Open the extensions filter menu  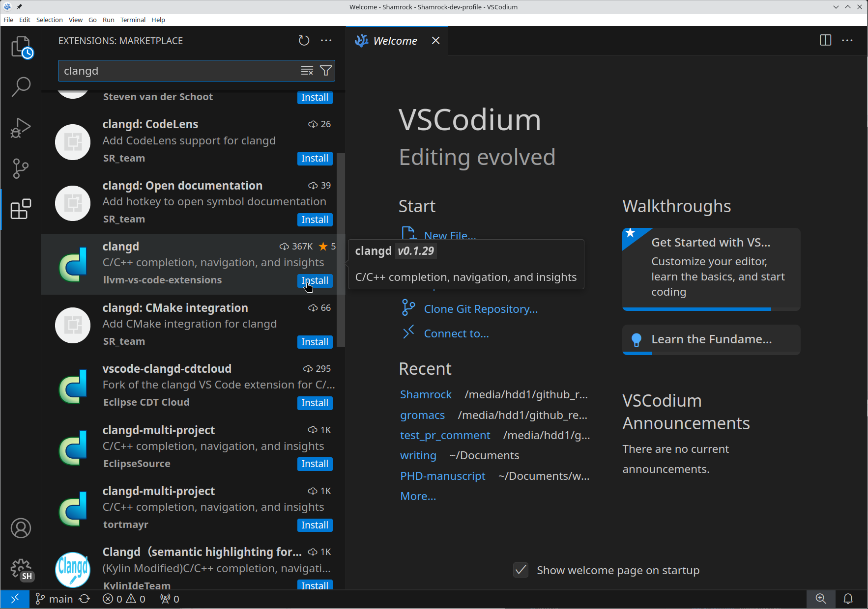click(326, 71)
